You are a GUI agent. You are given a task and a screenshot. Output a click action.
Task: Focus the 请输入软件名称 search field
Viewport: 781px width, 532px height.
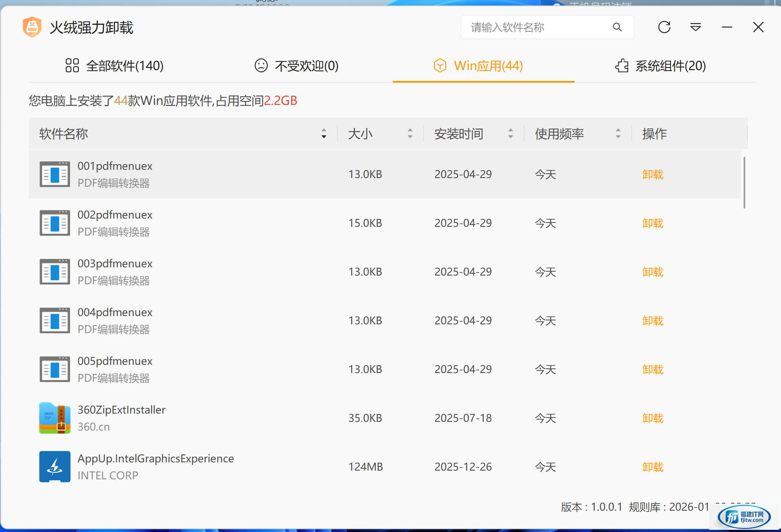click(x=538, y=27)
